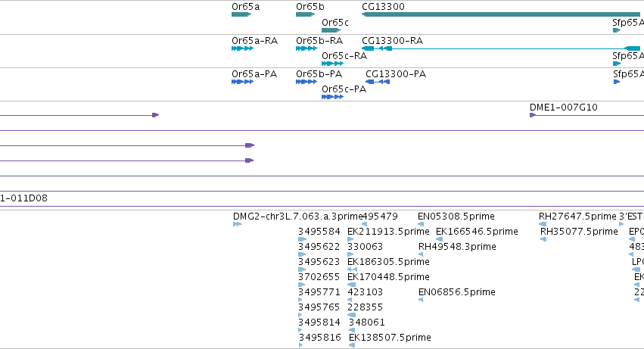The width and height of the screenshot is (644, 349).
Task: Click the Or65c gene arrow glyph
Action: (331, 30)
